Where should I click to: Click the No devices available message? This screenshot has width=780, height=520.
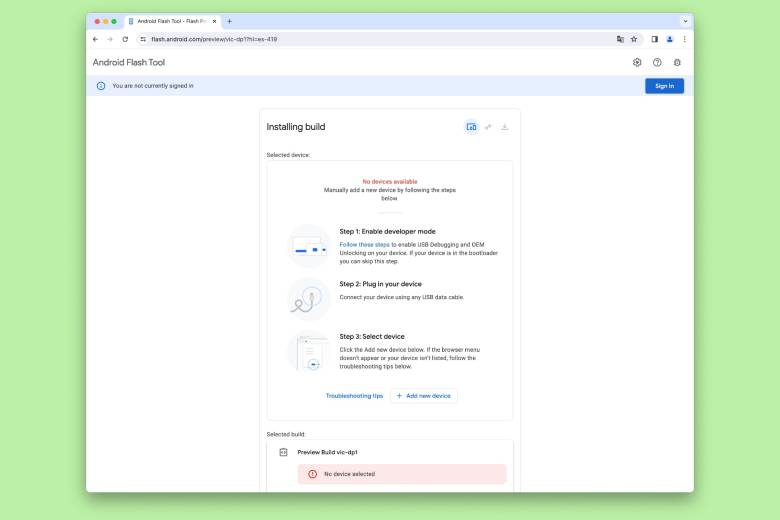[390, 182]
